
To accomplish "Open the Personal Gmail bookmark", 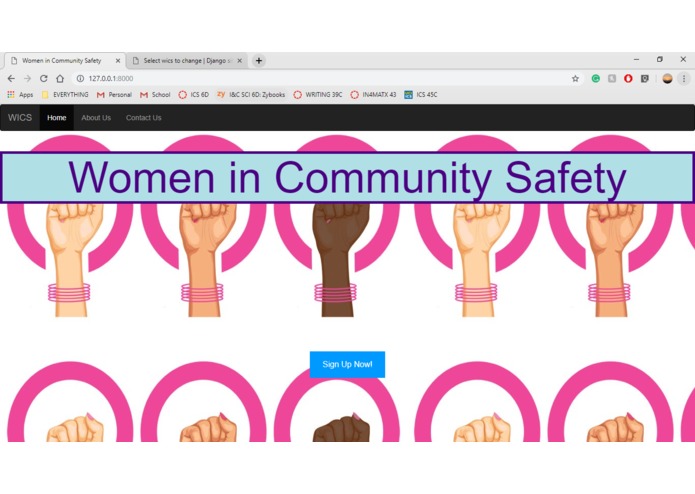I will coord(114,94).
